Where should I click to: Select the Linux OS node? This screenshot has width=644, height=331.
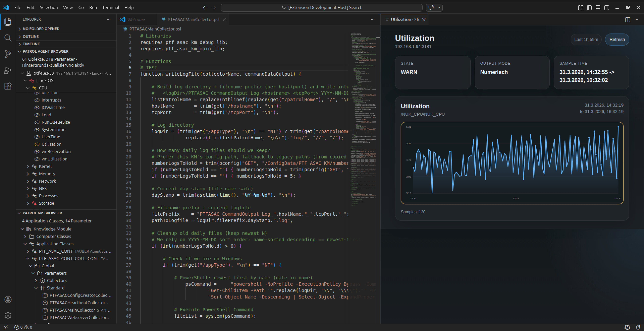[44, 81]
